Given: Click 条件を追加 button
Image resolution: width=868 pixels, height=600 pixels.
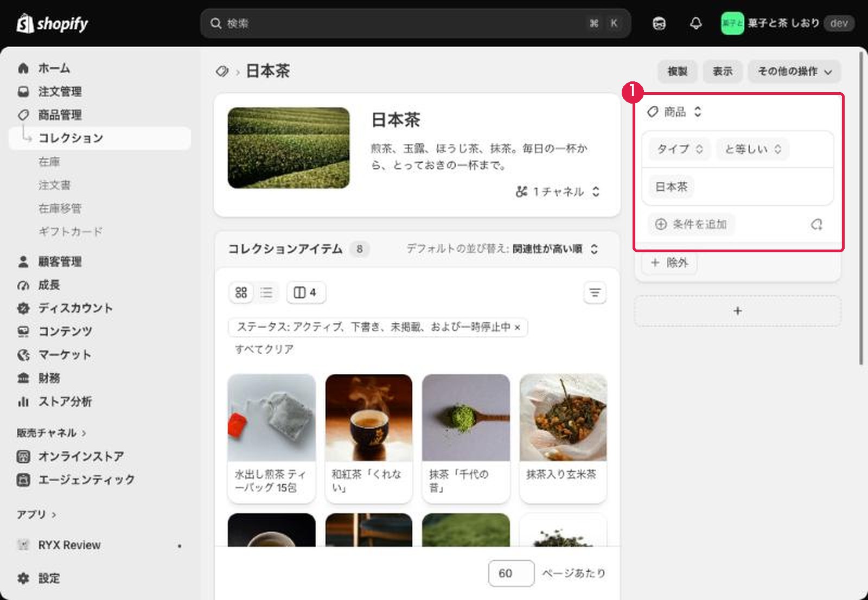Looking at the screenshot, I should pos(691,224).
